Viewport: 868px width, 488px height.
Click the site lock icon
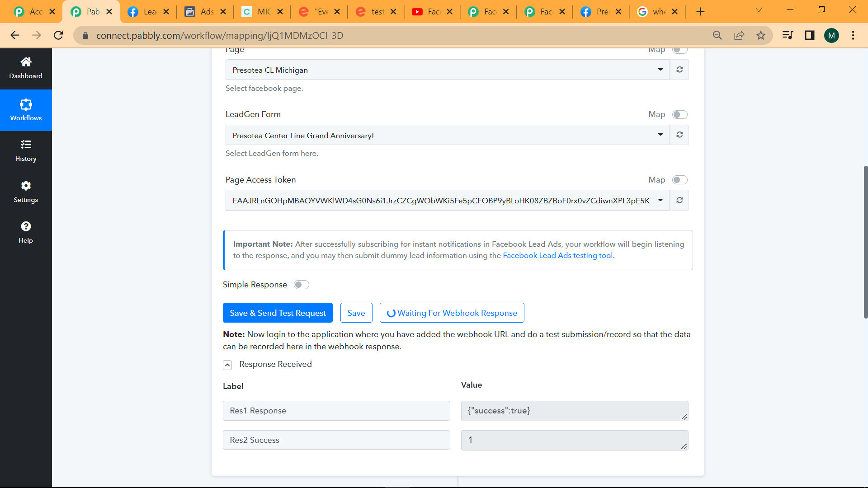[x=85, y=35]
